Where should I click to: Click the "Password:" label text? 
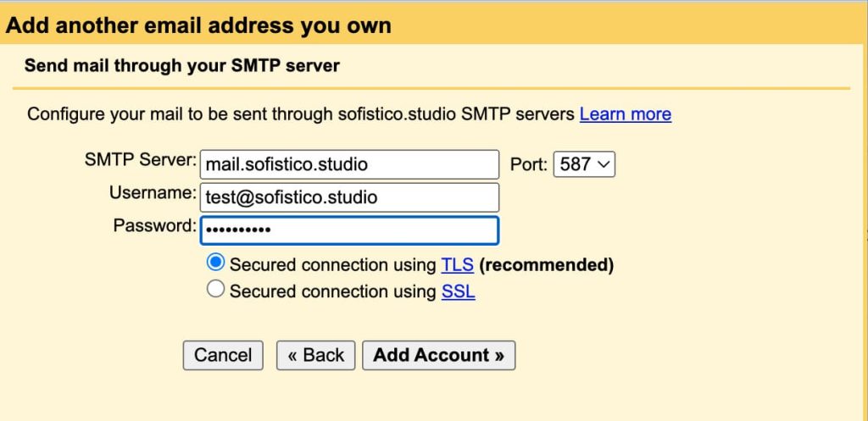(154, 226)
